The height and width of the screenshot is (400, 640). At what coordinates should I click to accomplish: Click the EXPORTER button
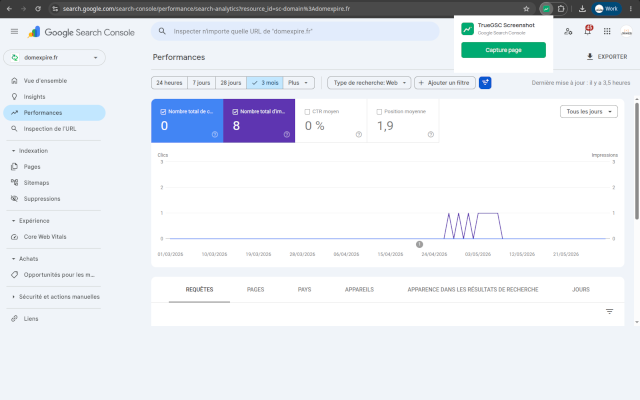click(x=607, y=57)
